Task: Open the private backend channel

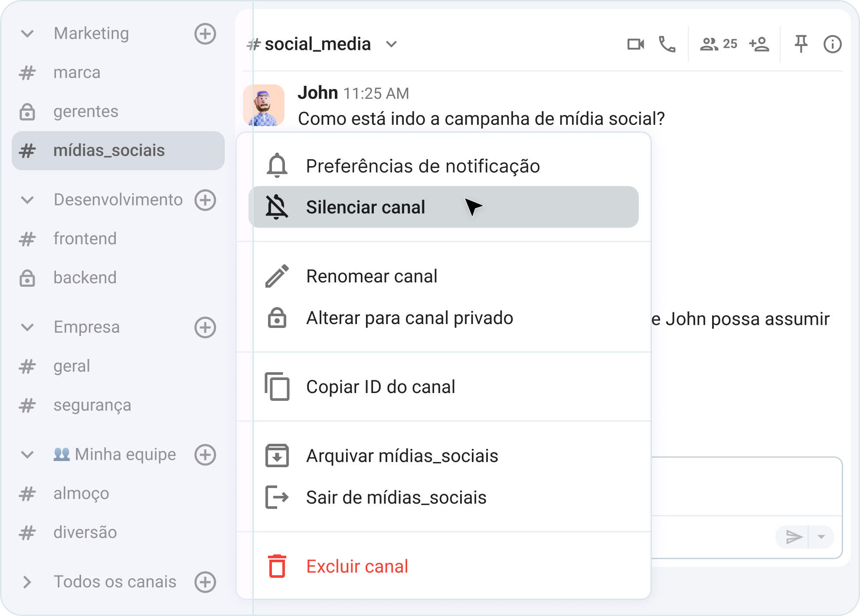Action: point(118,278)
